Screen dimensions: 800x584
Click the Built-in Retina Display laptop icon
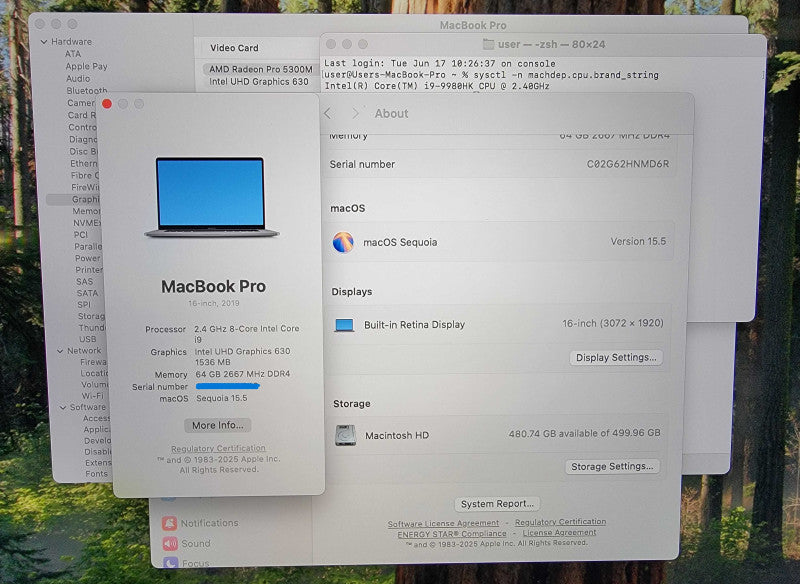pos(344,325)
